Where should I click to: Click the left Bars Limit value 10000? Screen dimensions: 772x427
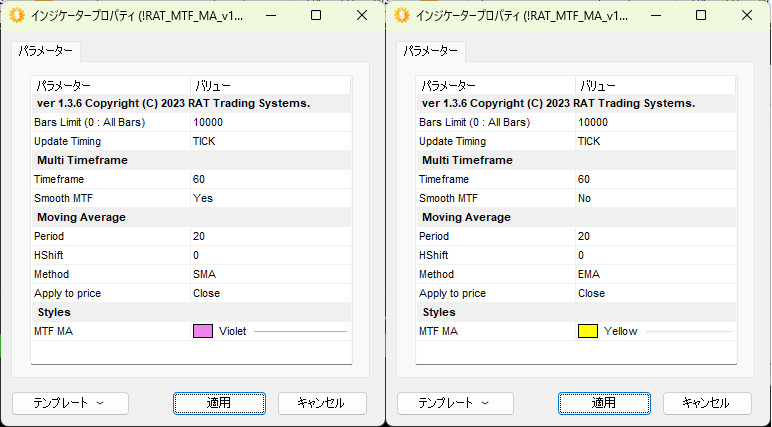[208, 122]
